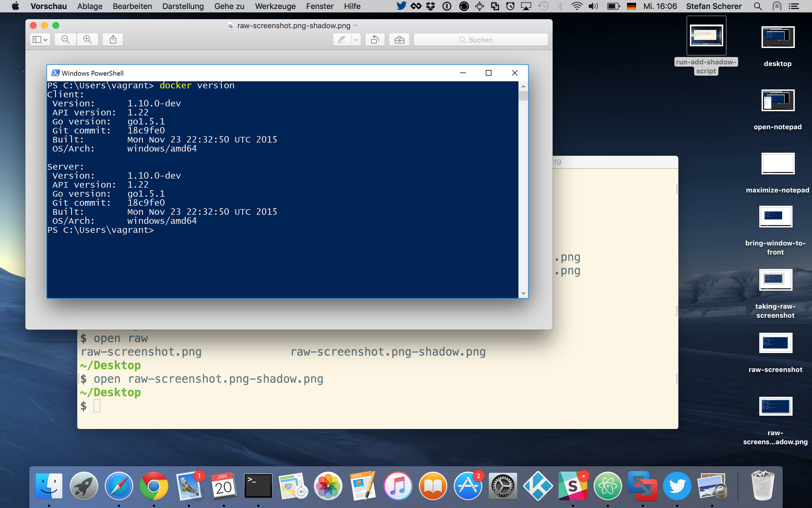Image resolution: width=812 pixels, height=508 pixels.
Task: Open Safari from the Dock
Action: [119, 486]
